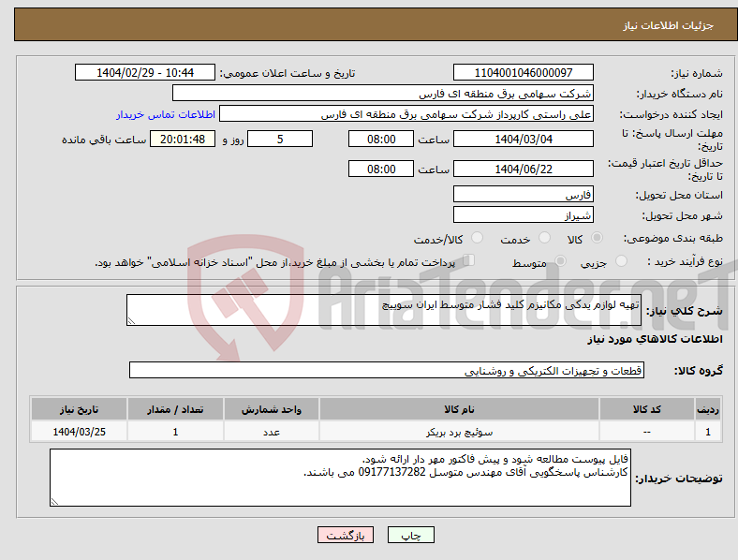Screen dimensions: 738x560
Task: Click the need date cell 1404/03/25
Action: (79, 432)
